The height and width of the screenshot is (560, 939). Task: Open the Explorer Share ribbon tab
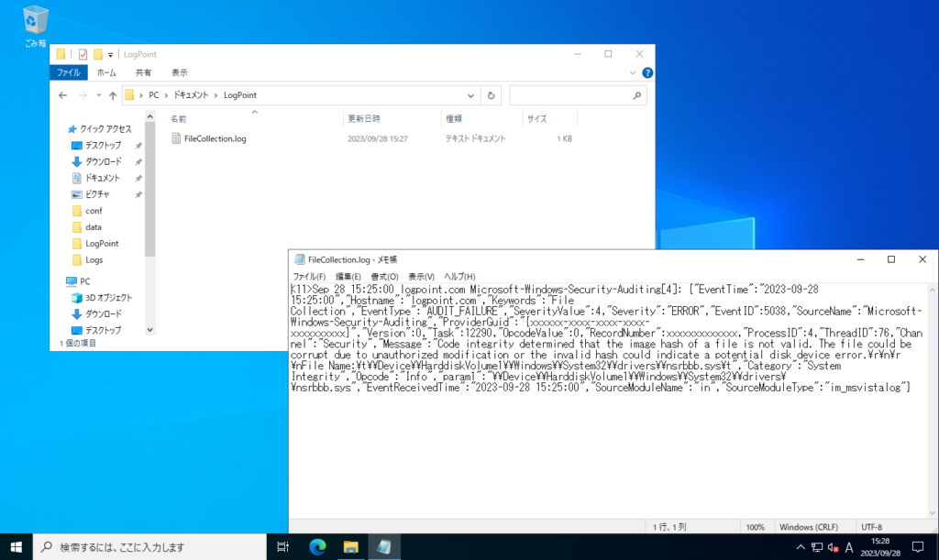point(143,73)
